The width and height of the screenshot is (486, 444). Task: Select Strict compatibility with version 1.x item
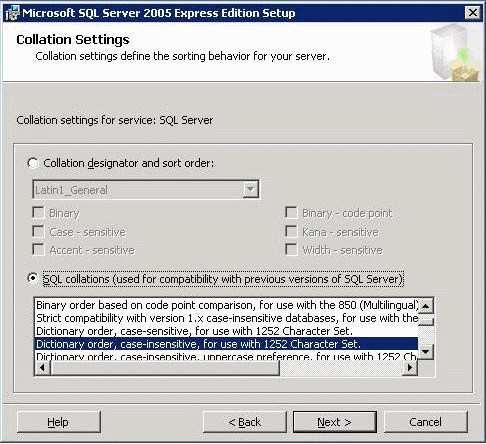pyautogui.click(x=227, y=318)
